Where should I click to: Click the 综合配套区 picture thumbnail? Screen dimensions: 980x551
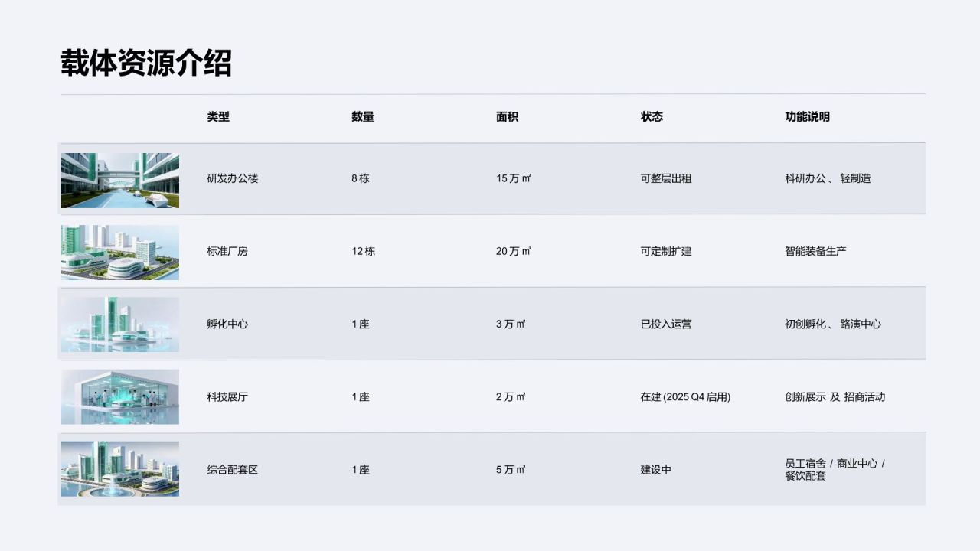[120, 469]
